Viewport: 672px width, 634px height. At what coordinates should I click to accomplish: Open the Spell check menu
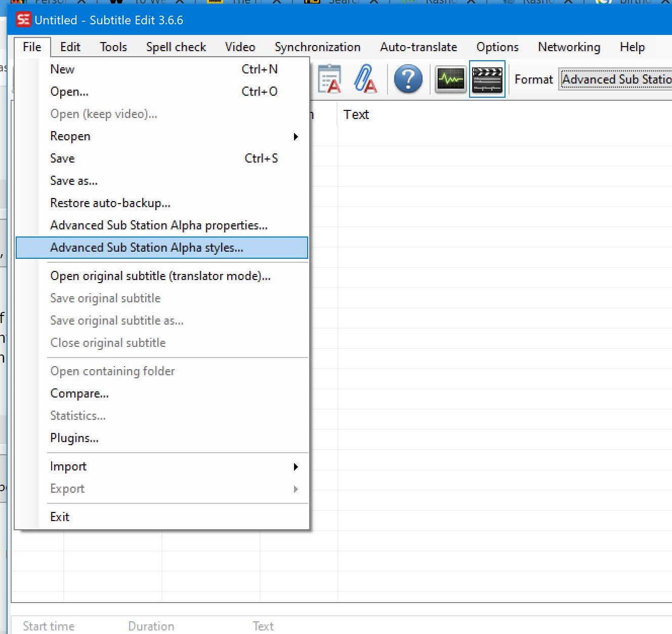[176, 47]
